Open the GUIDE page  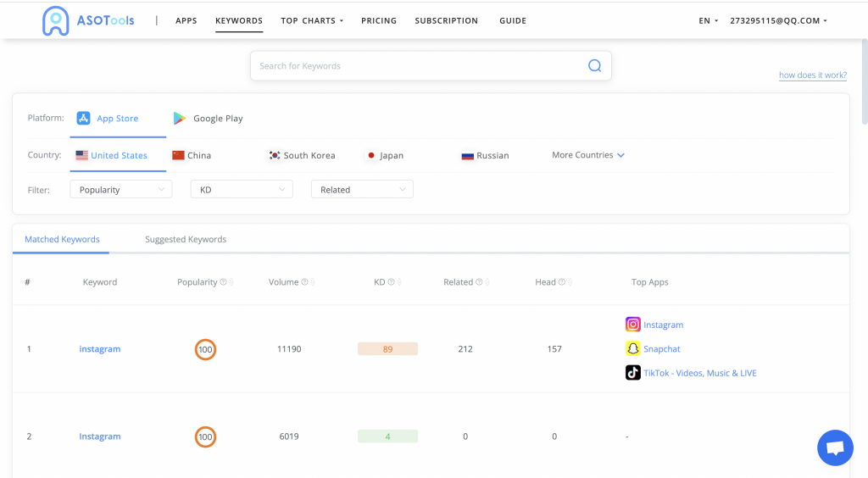[x=513, y=20]
